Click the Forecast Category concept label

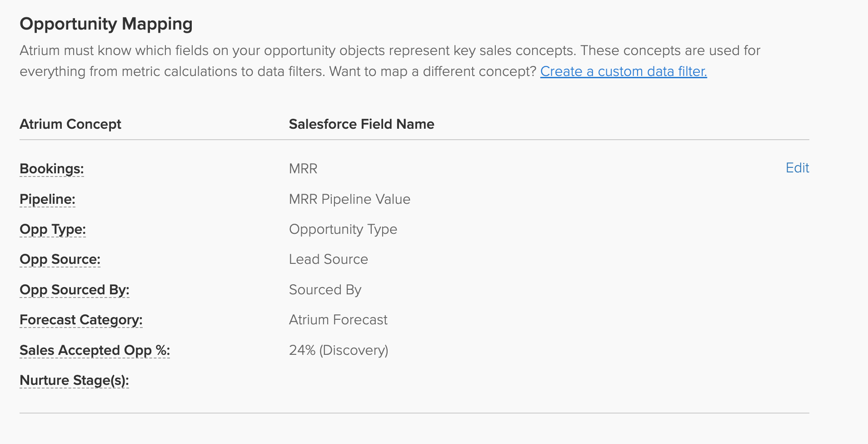pos(81,320)
